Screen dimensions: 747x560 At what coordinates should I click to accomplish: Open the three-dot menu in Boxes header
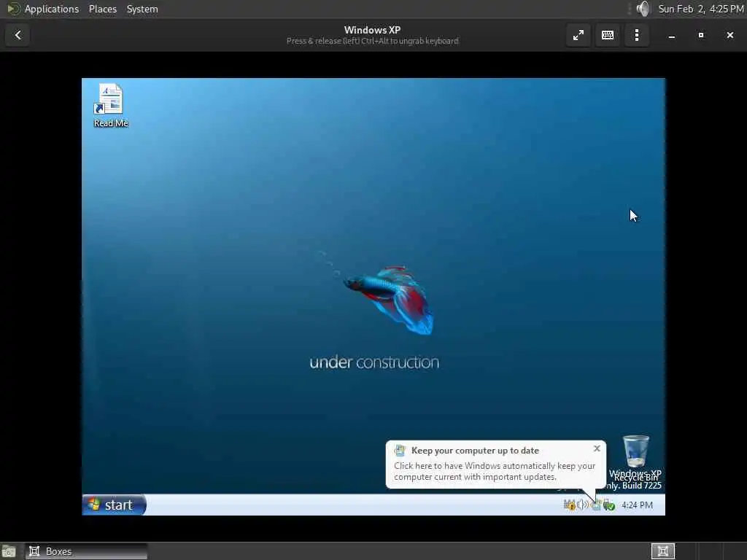point(636,35)
